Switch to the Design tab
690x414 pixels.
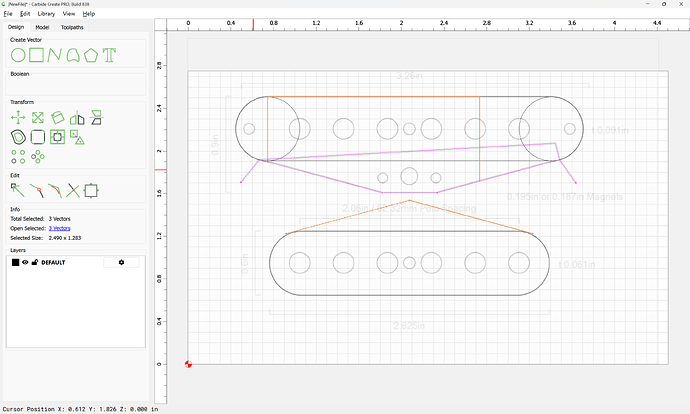pos(16,27)
